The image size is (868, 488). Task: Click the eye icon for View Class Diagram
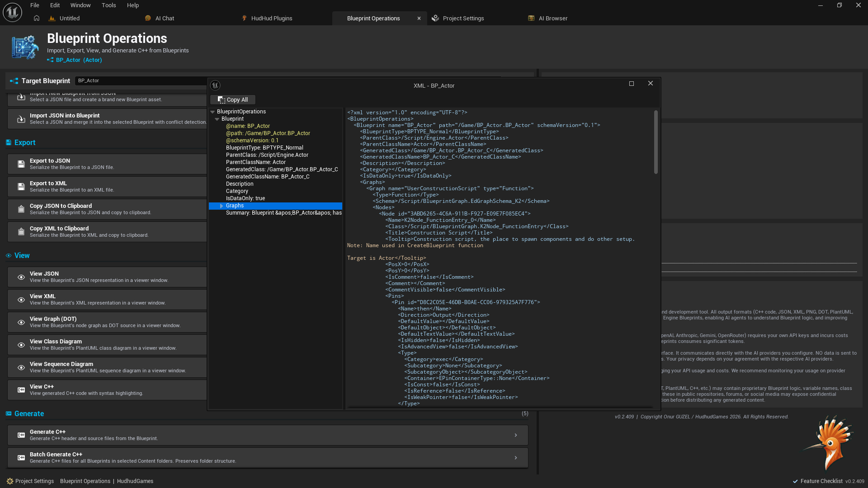[x=21, y=345]
